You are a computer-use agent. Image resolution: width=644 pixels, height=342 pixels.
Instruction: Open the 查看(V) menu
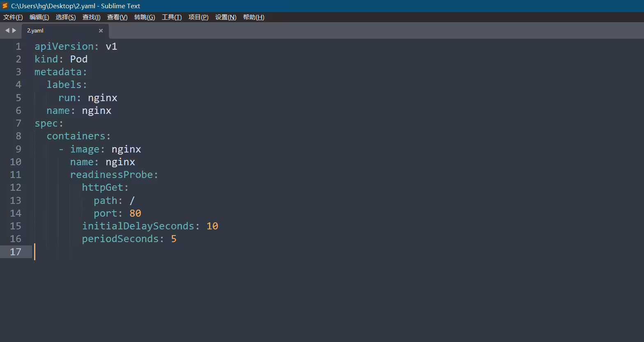tap(117, 17)
